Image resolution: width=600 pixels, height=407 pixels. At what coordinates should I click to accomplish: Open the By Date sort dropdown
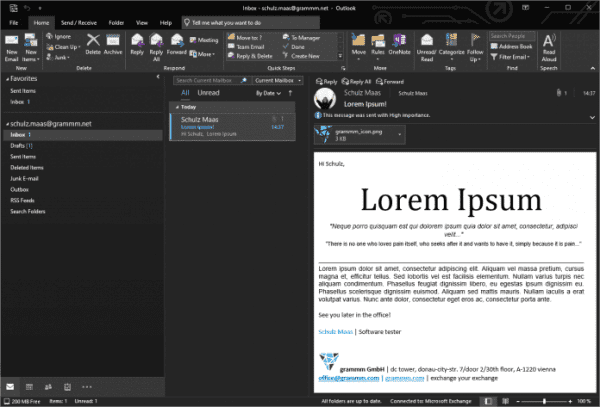(x=268, y=93)
